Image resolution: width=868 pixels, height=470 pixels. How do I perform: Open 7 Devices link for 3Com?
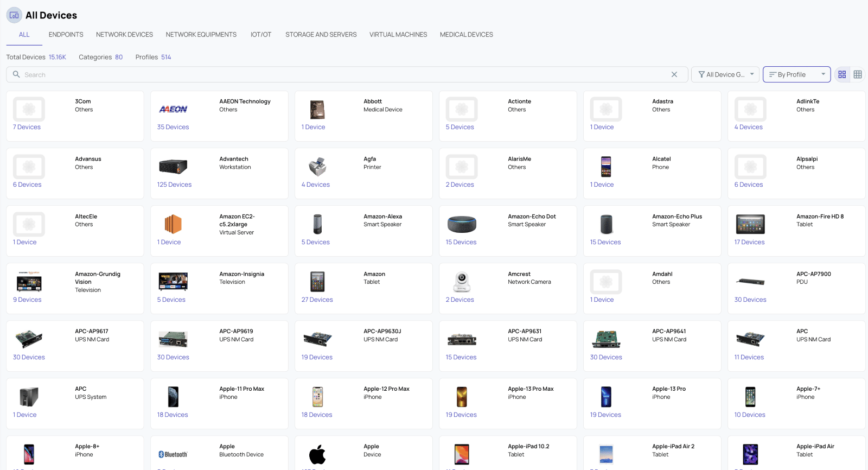(x=27, y=127)
